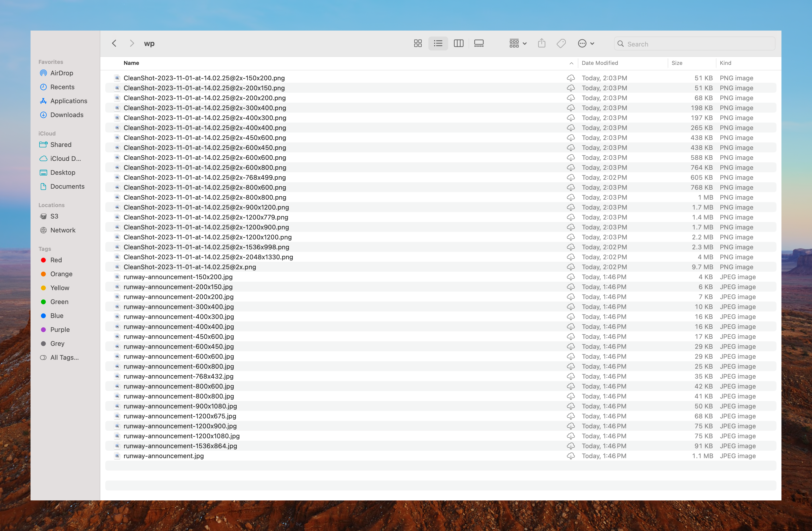Go back using the back arrow
Screen dimensions: 812x531
coord(114,43)
